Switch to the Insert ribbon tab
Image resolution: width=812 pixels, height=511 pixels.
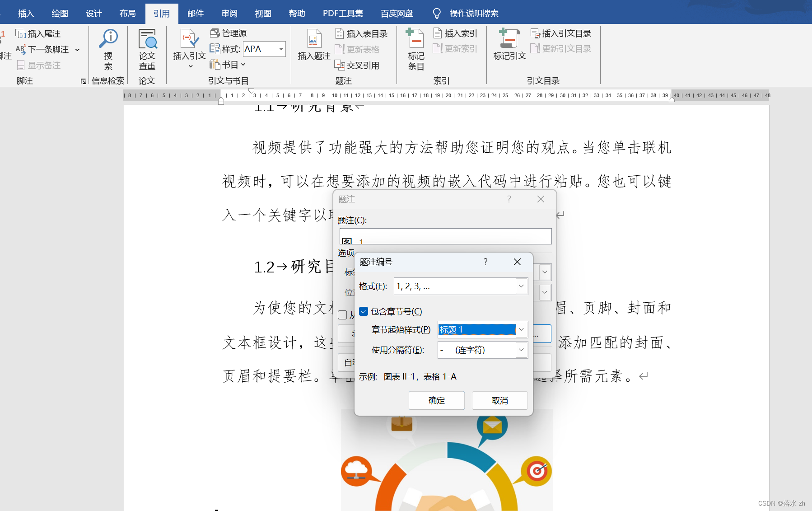[x=26, y=14]
